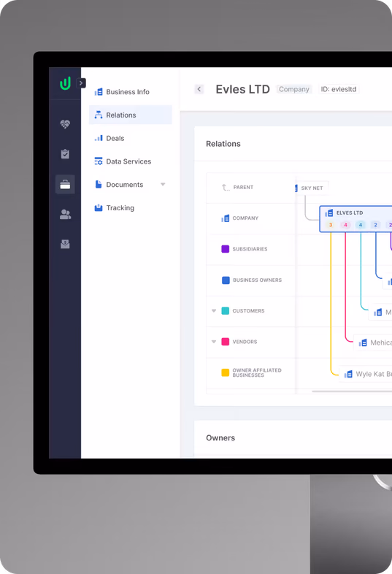Click the PARENT row label

243,188
